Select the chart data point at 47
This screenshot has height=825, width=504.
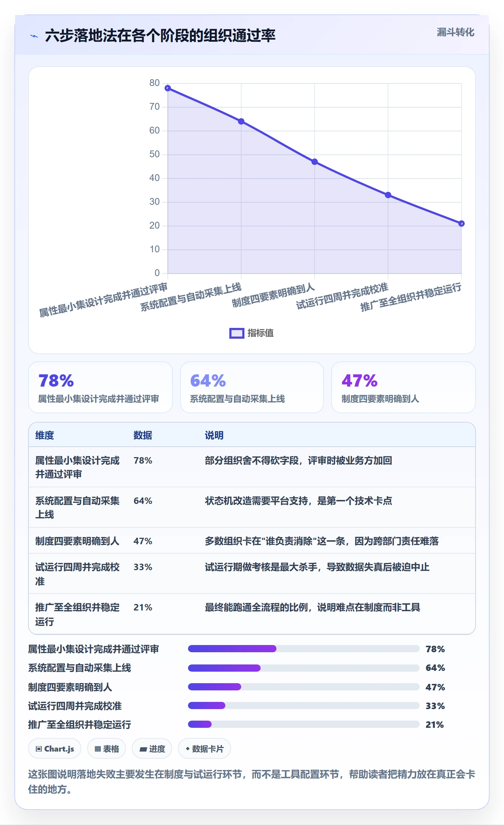[x=315, y=162]
